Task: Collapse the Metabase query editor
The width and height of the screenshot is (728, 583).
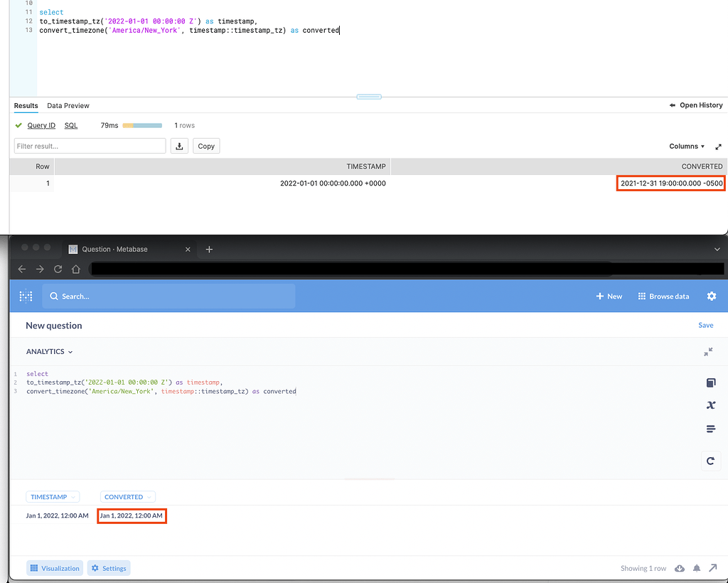Action: coord(708,351)
